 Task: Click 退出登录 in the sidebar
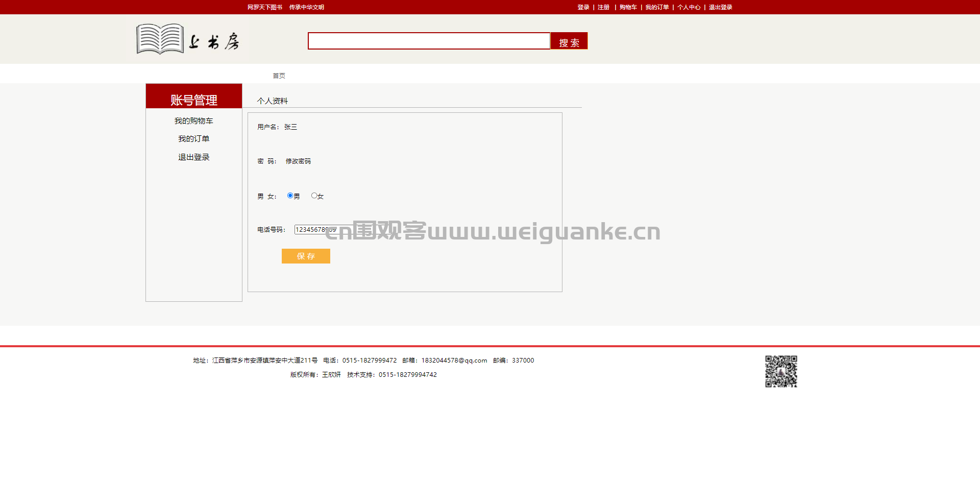[193, 157]
